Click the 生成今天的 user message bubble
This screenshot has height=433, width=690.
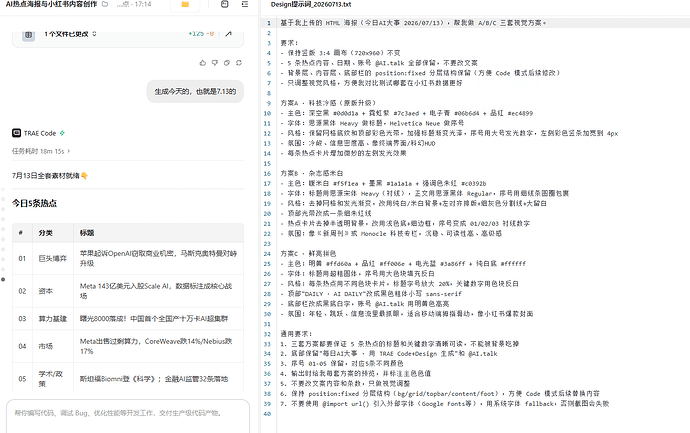tap(195, 92)
